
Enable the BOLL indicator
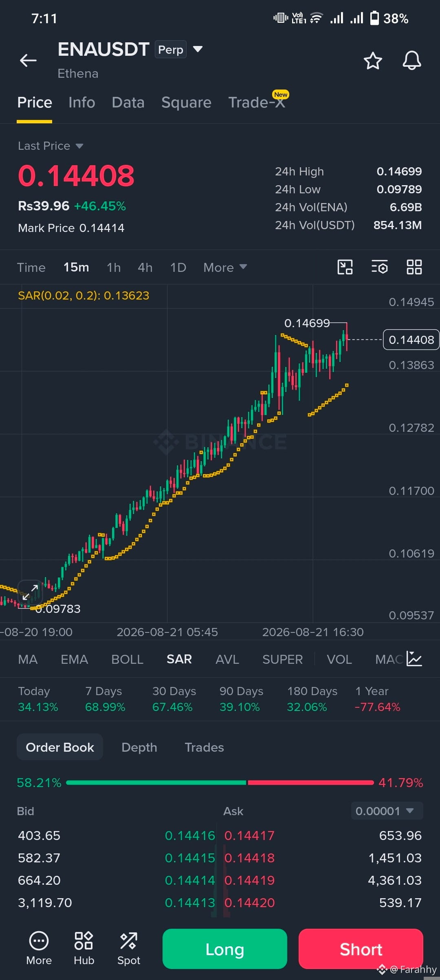[127, 659]
